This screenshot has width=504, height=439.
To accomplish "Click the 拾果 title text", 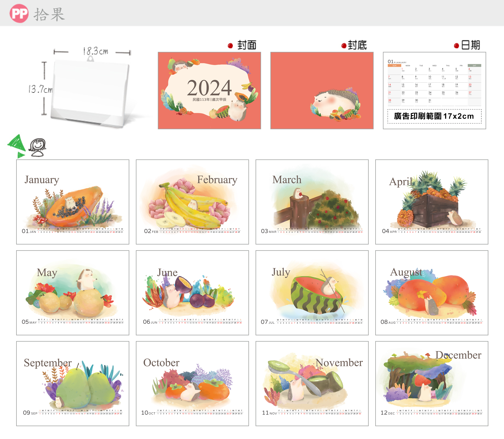I will point(50,14).
